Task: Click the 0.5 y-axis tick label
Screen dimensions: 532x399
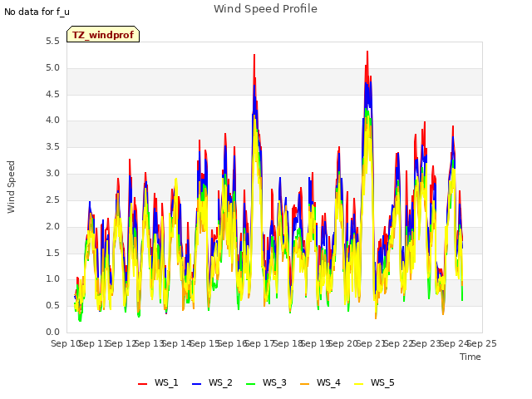Action: click(x=52, y=305)
